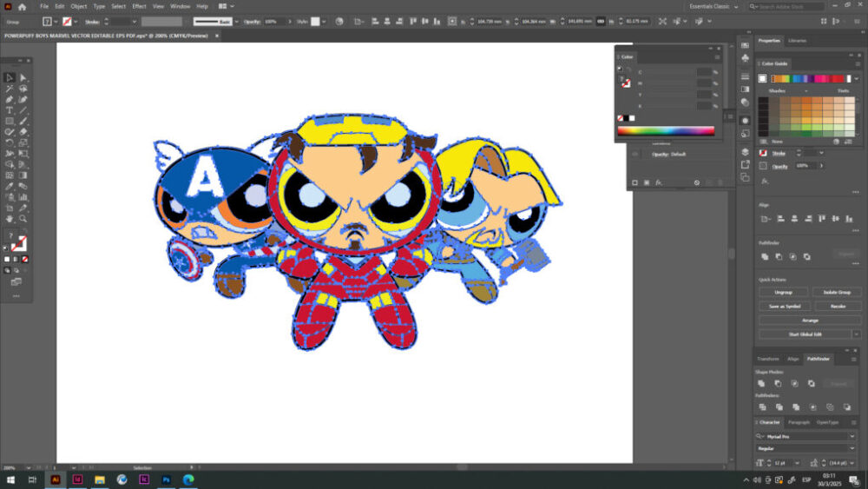Open the leading dropdown (14.4 pt)
The height and width of the screenshot is (489, 868).
pos(852,463)
